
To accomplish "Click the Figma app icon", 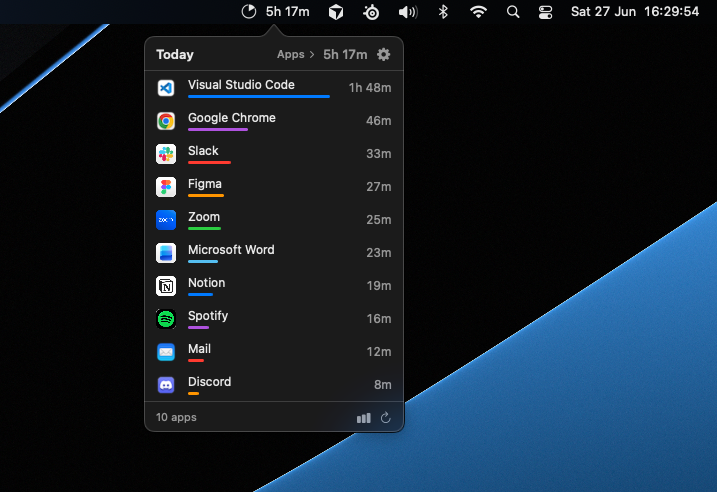I will pos(166,187).
